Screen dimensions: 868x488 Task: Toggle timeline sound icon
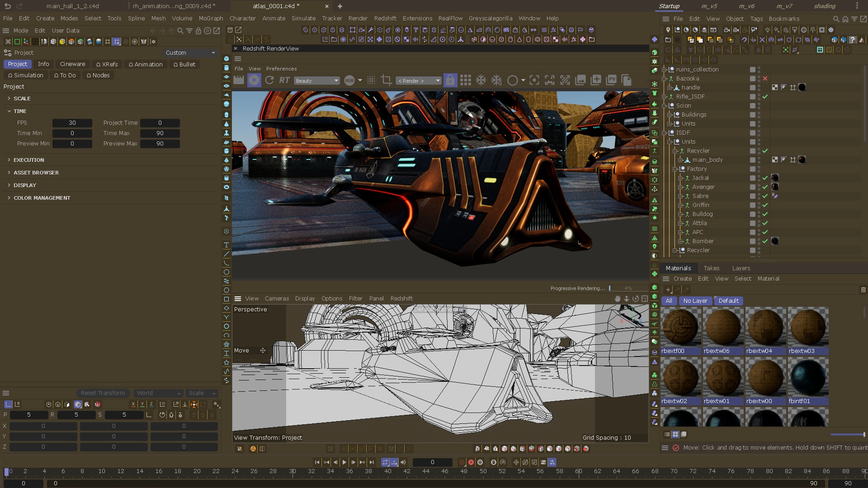pyautogui.click(x=403, y=462)
